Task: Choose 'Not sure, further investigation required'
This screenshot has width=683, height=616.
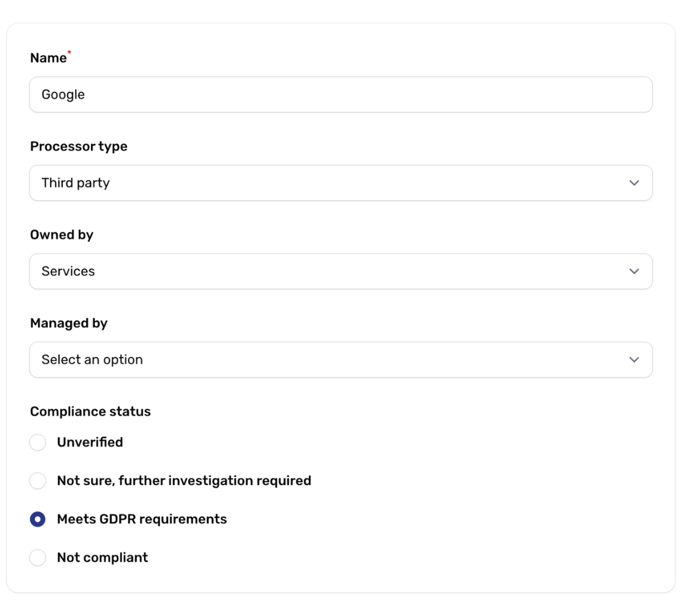Action: pos(38,481)
